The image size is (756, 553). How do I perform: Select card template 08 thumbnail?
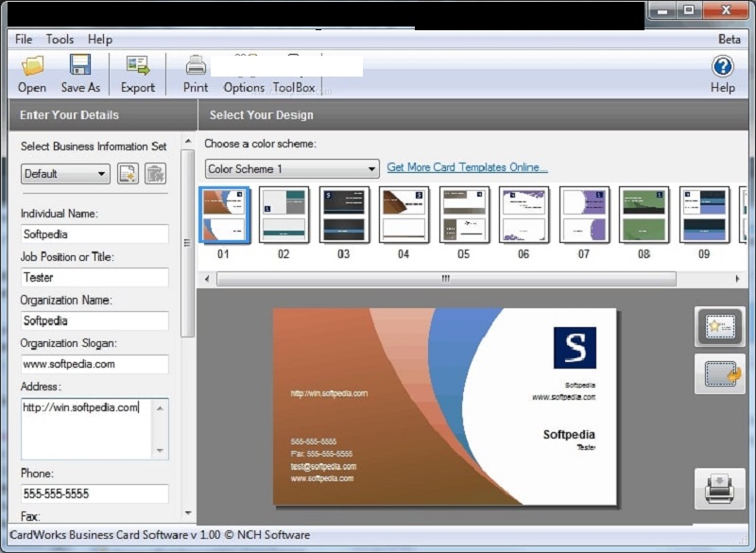click(644, 215)
